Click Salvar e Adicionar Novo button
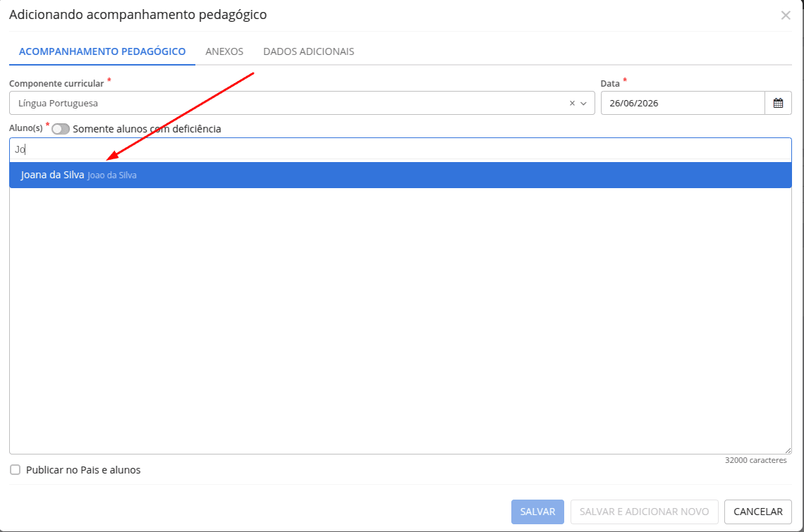 pyautogui.click(x=644, y=512)
